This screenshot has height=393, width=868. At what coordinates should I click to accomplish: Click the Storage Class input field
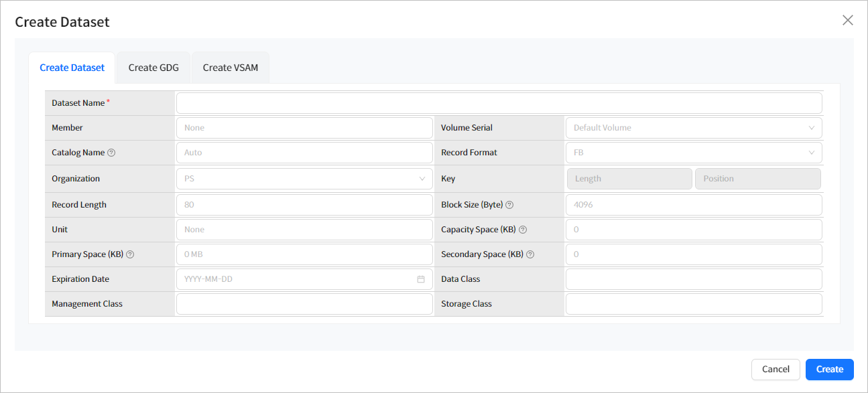click(x=693, y=303)
